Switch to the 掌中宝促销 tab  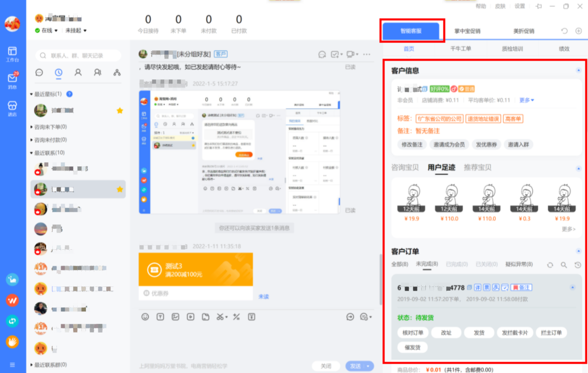(467, 31)
